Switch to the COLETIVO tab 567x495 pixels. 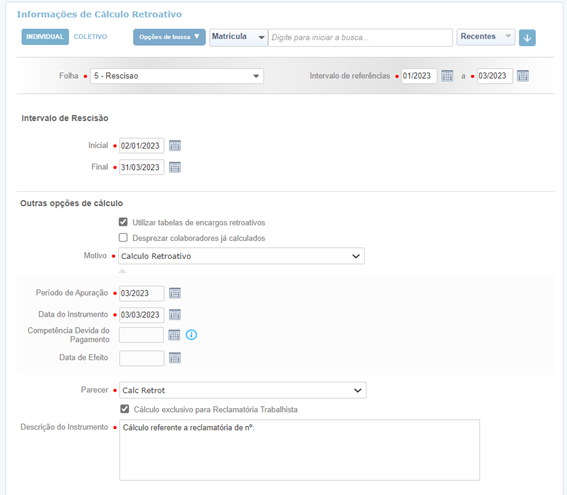90,37
